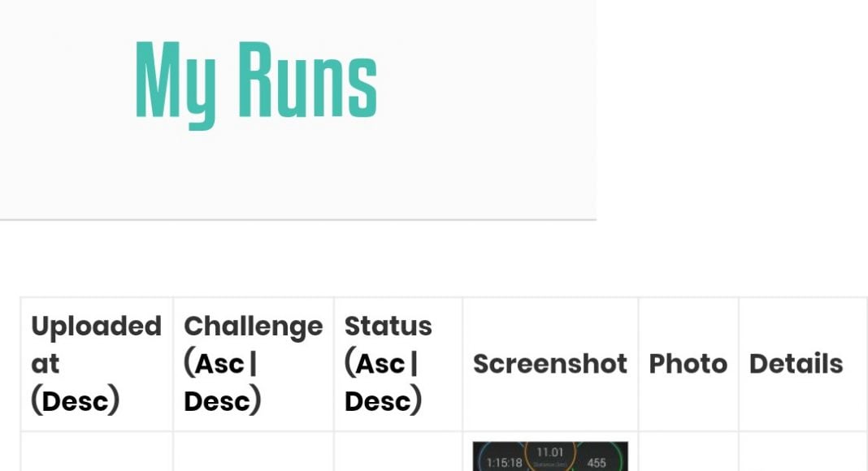Click the empty Photo cell in first row
868x471 pixels.
tap(688, 453)
